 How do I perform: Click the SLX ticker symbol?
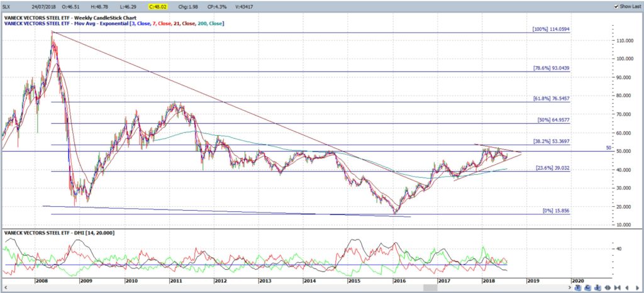[6, 6]
